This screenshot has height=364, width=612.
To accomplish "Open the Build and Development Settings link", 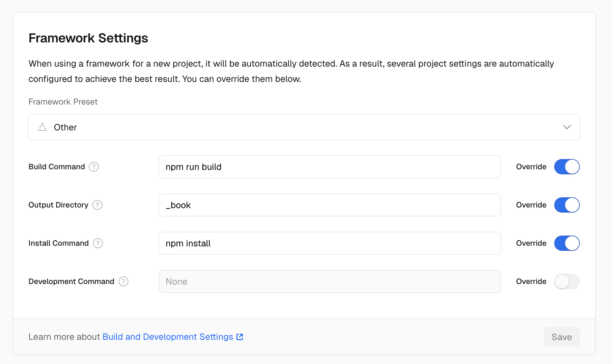I will tap(168, 337).
